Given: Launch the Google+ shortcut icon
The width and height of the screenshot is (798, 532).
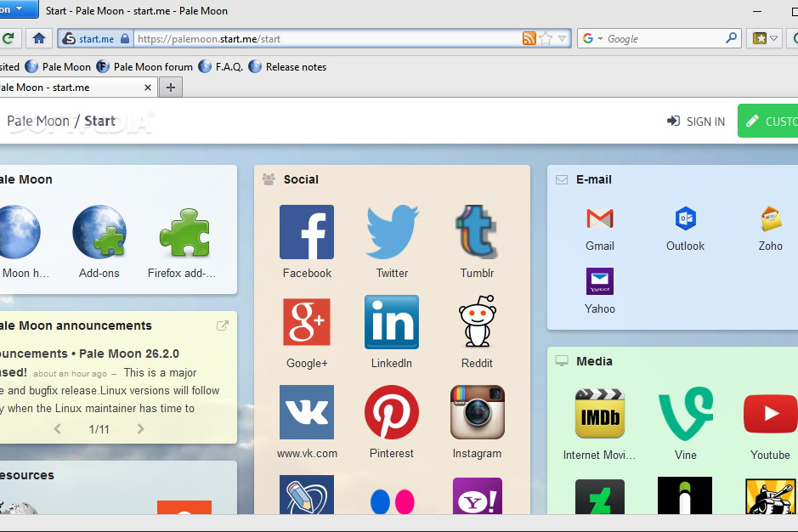Looking at the screenshot, I should tap(307, 322).
